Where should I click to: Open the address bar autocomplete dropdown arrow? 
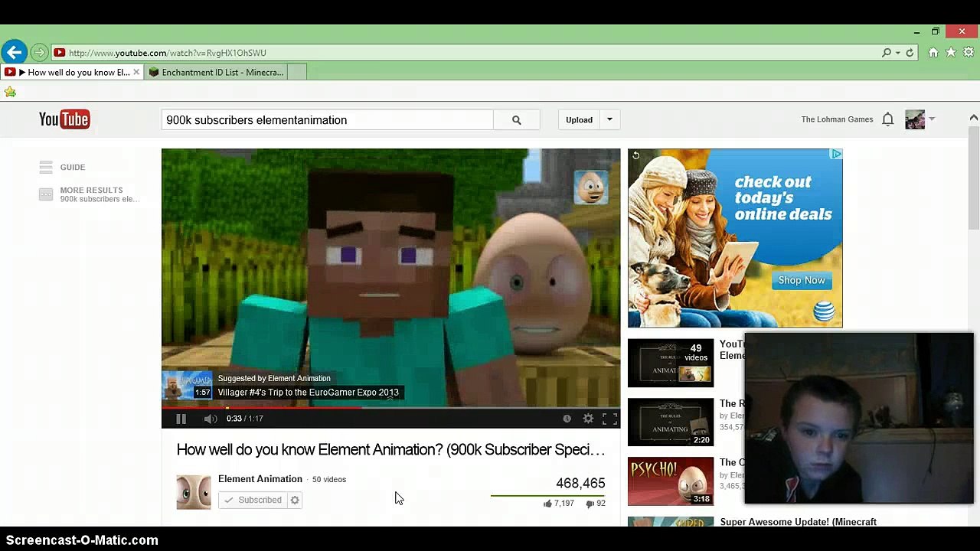tap(898, 53)
